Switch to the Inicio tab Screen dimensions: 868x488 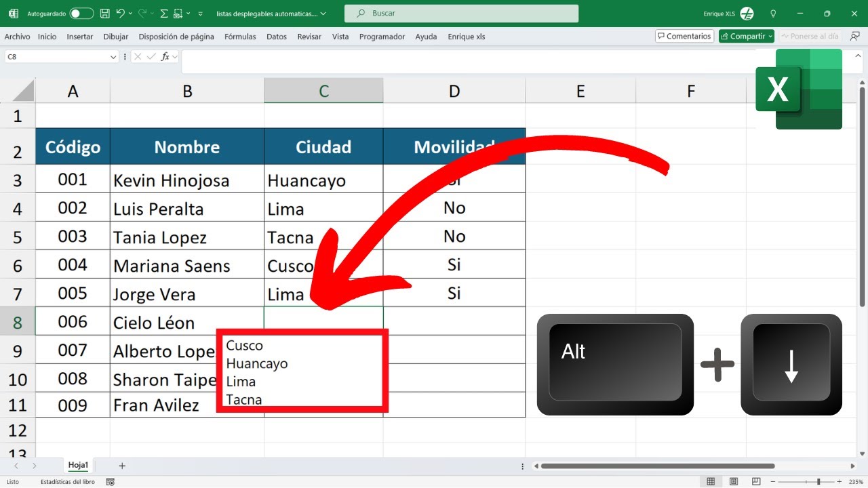47,37
